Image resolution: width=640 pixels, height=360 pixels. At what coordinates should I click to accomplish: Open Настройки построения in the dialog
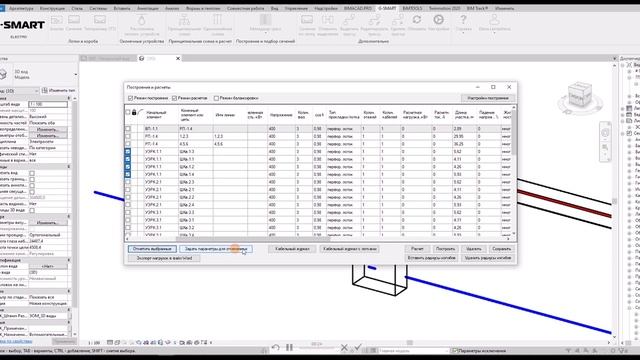point(488,98)
